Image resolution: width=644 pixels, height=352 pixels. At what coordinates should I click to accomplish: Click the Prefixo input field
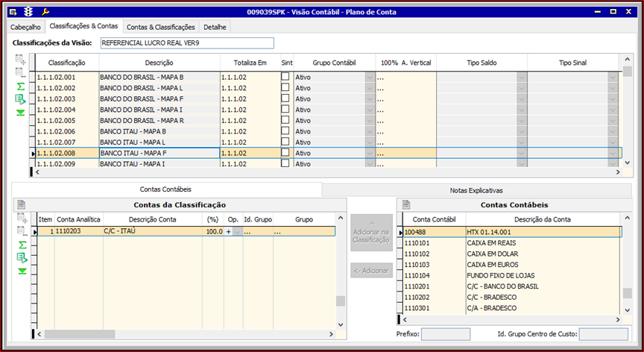(445, 334)
